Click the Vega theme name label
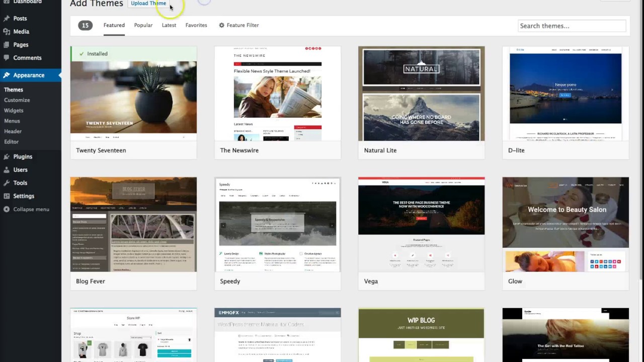This screenshot has height=362, width=644. (371, 281)
